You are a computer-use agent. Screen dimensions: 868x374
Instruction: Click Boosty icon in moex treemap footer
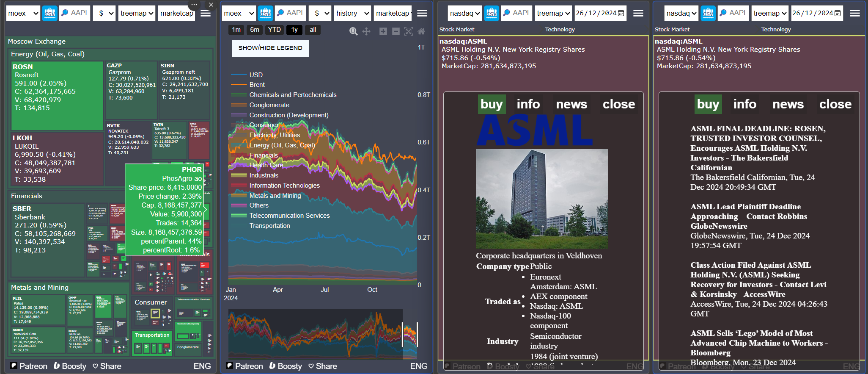point(57,366)
